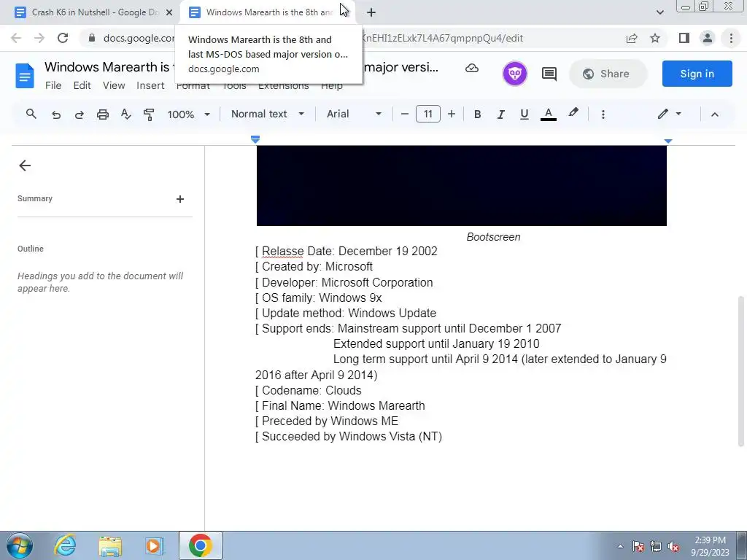Open the tab search dropdown arrow
The width and height of the screenshot is (747, 560).
click(659, 12)
